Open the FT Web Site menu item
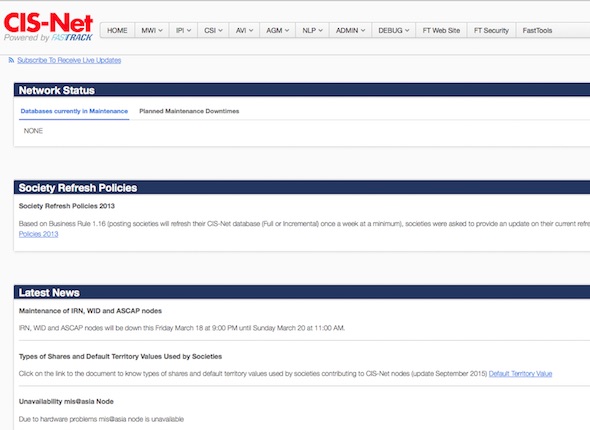Screen dimensions: 590x430 click(x=441, y=30)
